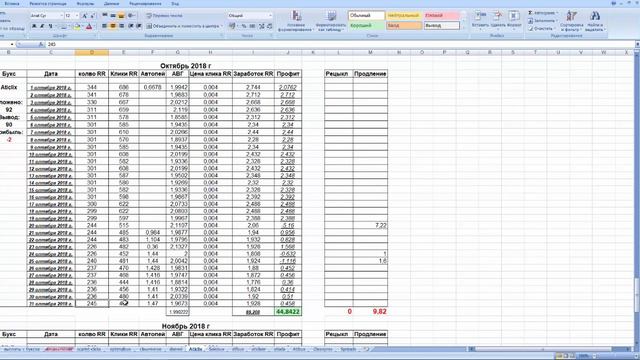Apply the Вывод cell style
Viewport: 640px width, 360px height.
(441, 25)
